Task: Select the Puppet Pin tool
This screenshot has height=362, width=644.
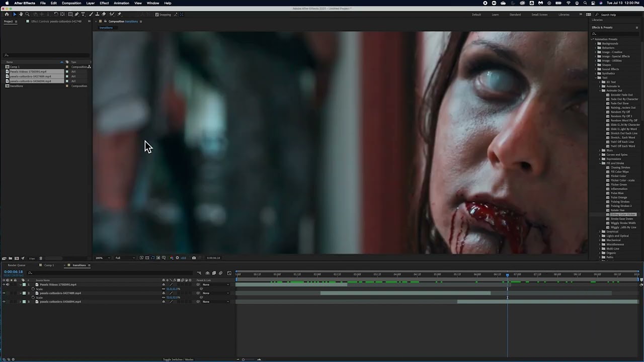Action: pos(119,15)
